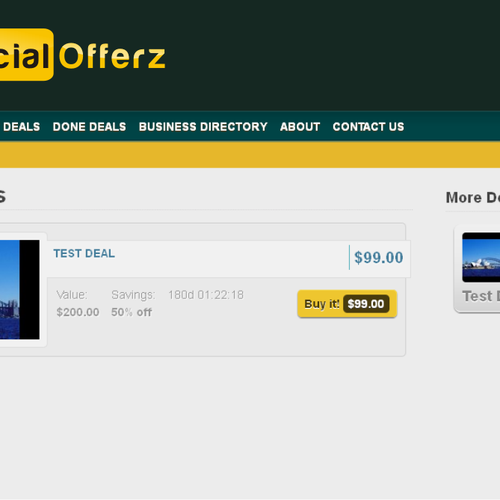Click the blue $99.00 price beside TEST DEAL

[379, 257]
